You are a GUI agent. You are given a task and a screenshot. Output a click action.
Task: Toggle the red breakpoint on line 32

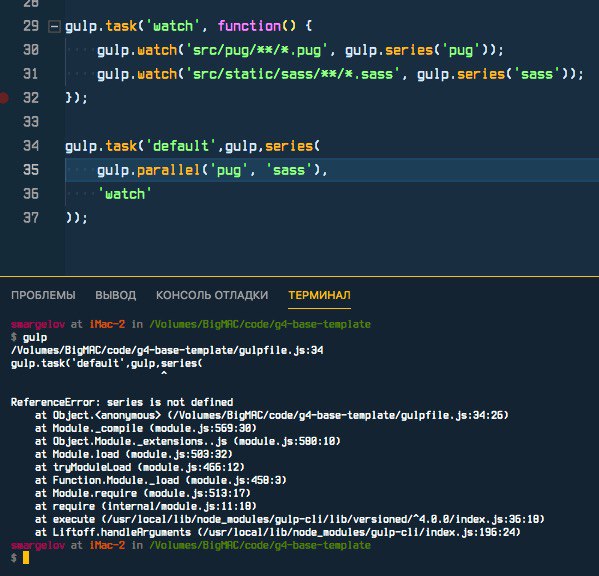(4, 98)
